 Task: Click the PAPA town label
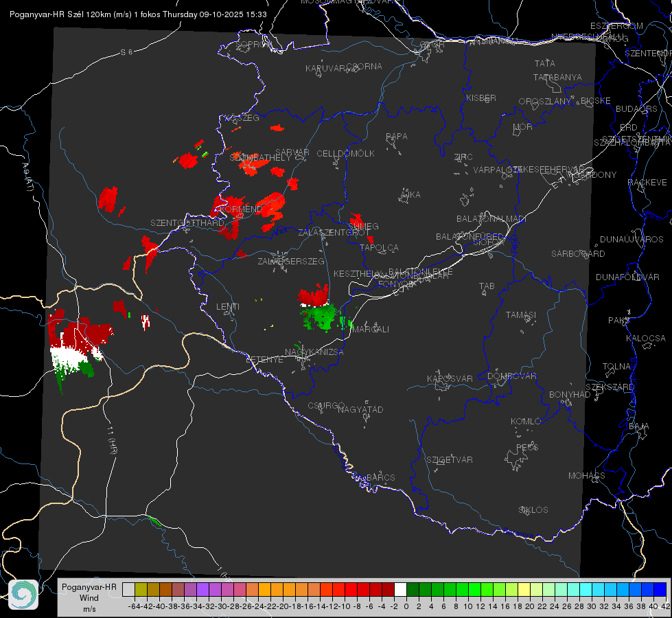point(397,137)
